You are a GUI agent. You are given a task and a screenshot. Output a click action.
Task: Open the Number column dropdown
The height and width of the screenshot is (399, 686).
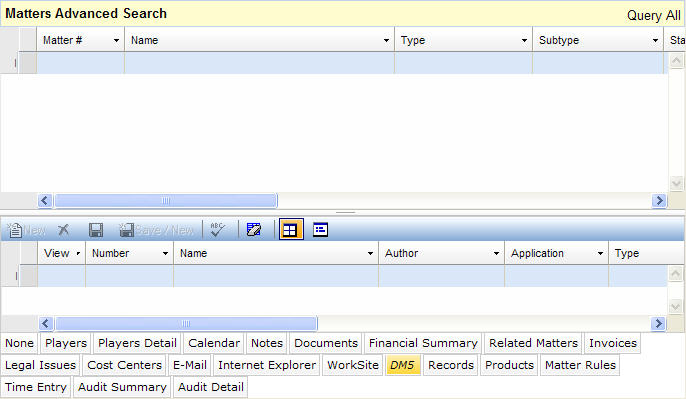tap(165, 253)
